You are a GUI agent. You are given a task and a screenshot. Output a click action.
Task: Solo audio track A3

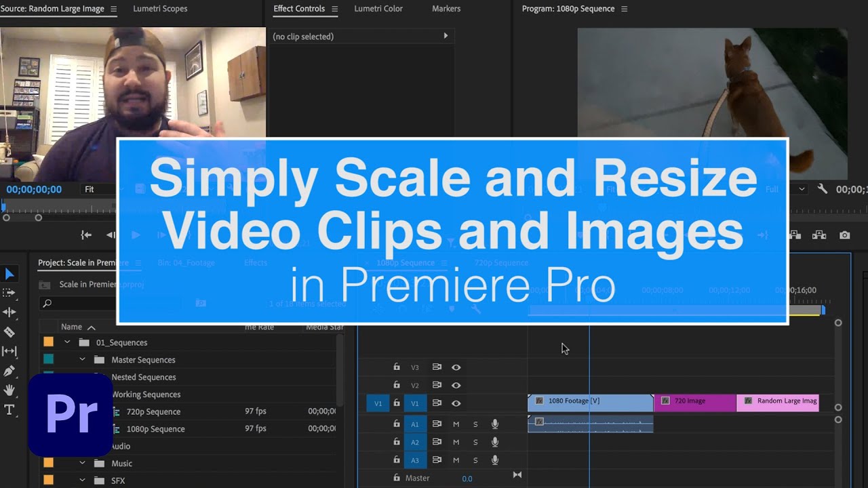[x=475, y=461]
